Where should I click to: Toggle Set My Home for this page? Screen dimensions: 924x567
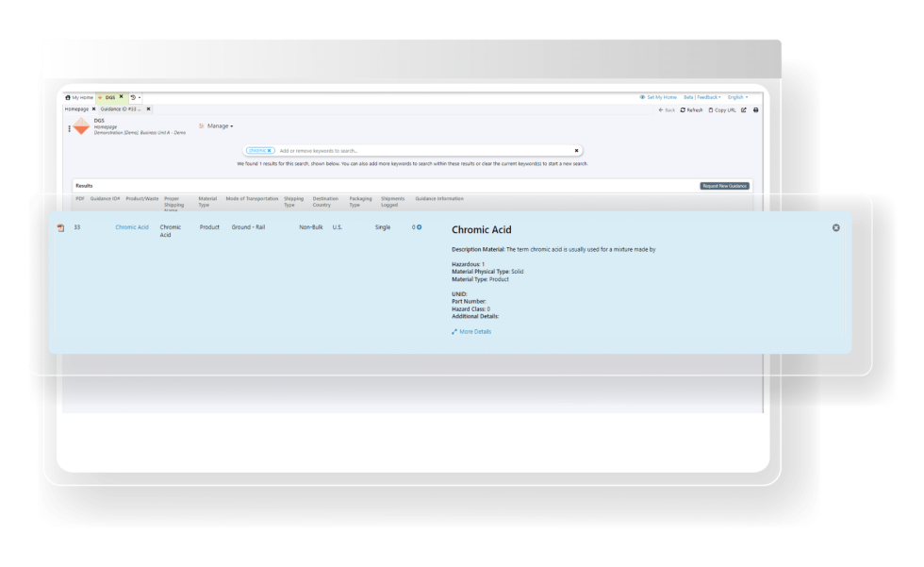658,97
